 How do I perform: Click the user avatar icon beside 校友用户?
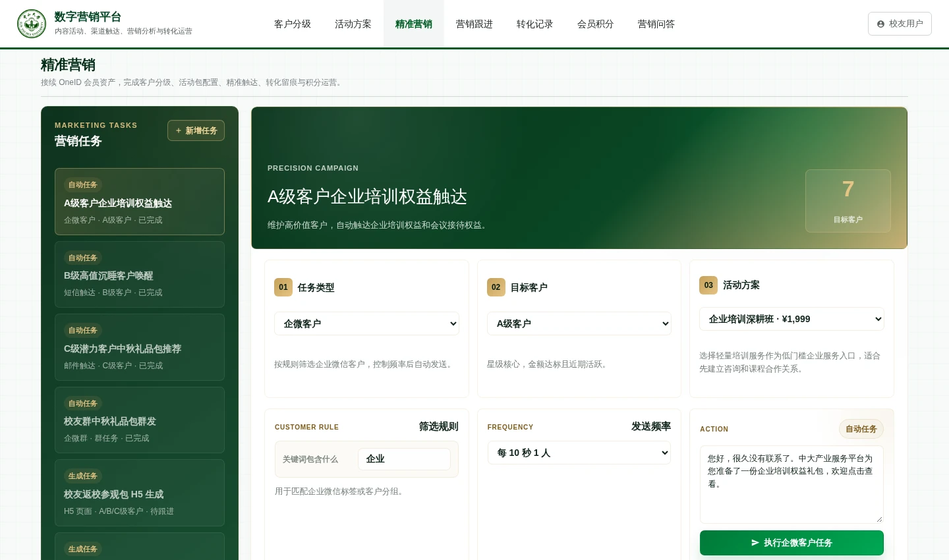(880, 24)
